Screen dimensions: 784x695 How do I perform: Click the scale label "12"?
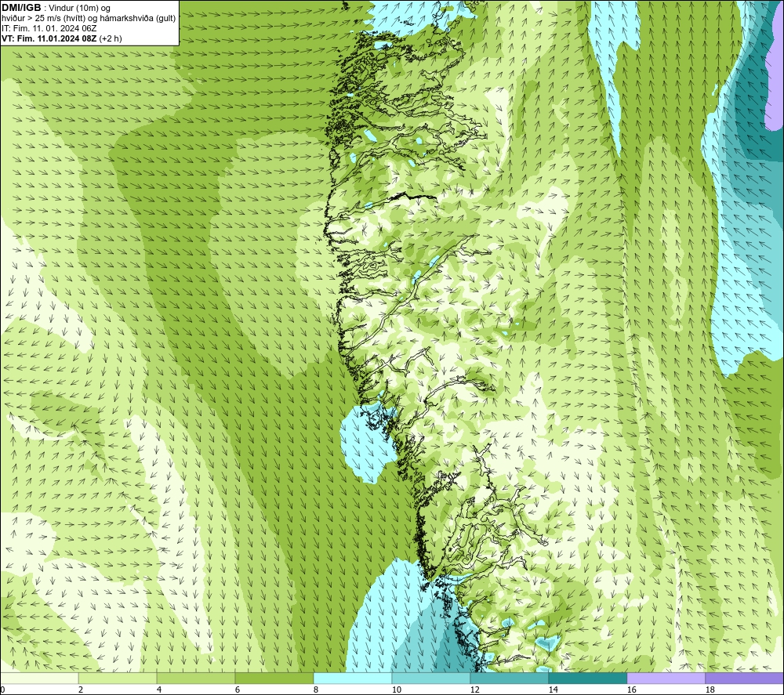click(474, 690)
